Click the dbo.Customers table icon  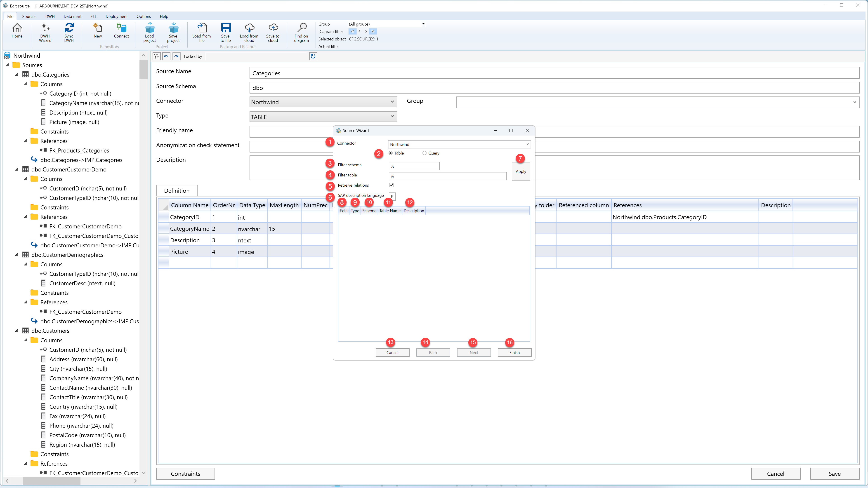coord(26,331)
